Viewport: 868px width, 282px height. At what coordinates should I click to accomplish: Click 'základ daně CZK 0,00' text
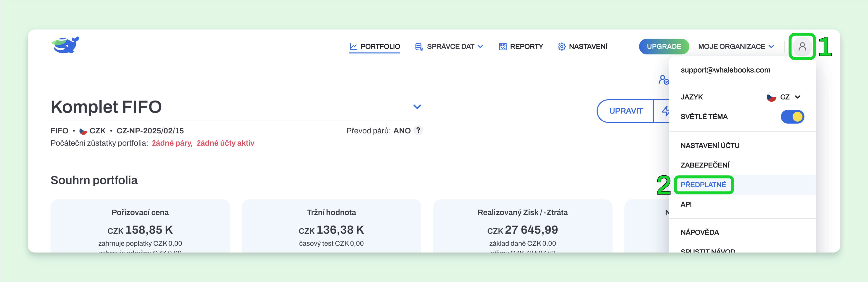click(x=522, y=243)
